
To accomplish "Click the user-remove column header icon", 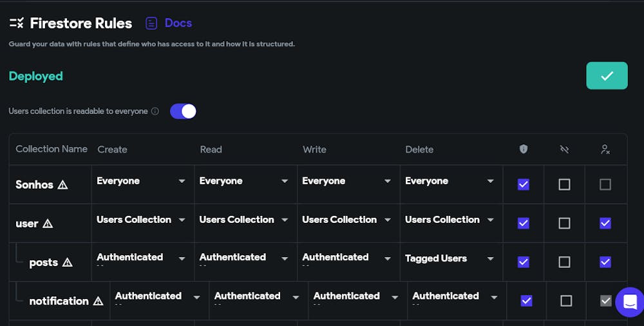I will [605, 149].
